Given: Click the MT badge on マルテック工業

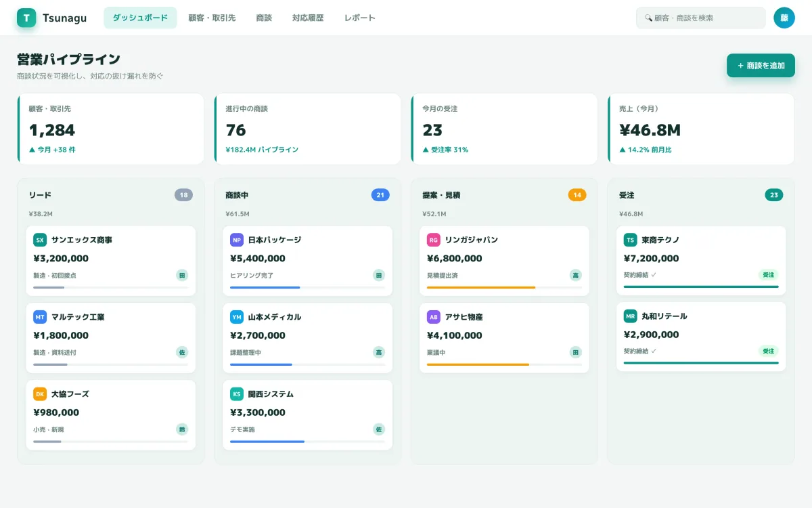Looking at the screenshot, I should 40,317.
